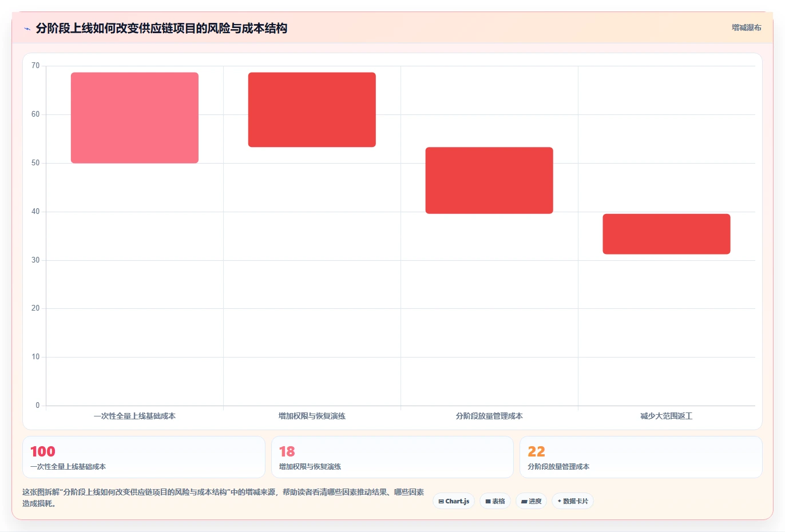The height and width of the screenshot is (532, 785).
Task: Open the data card showing 100
Action: 144,457
